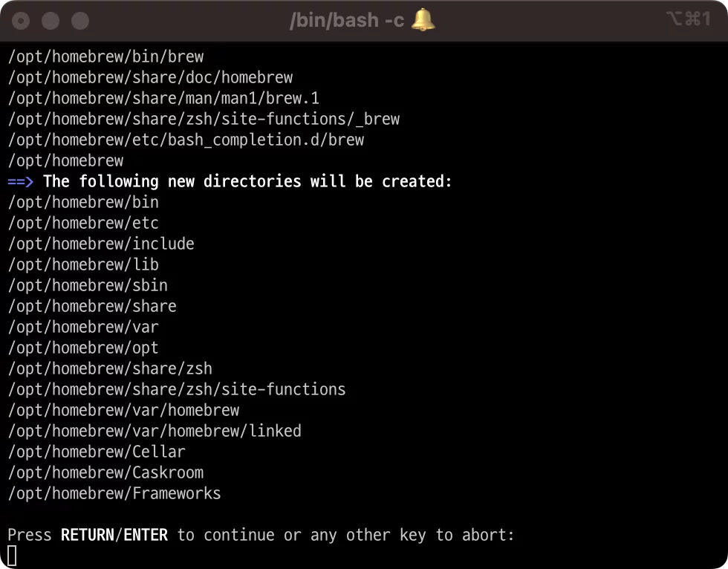The height and width of the screenshot is (569, 728).
Task: Click the bash_completion.d/brew path line
Action: (x=186, y=139)
